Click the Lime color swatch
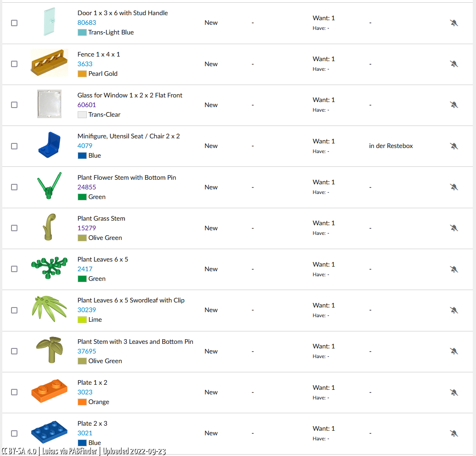This screenshot has height=456, width=476. (x=82, y=319)
